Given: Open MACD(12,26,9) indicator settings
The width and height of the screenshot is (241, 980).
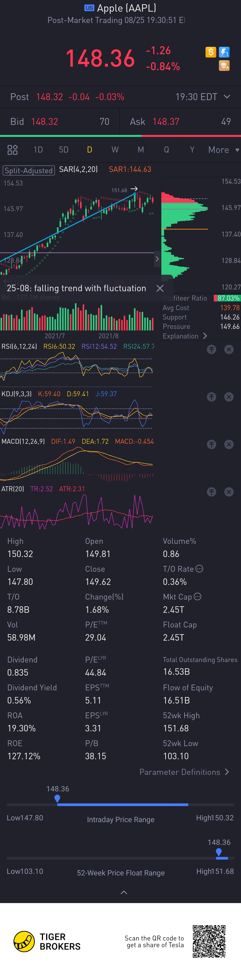Looking at the screenshot, I should click(23, 441).
